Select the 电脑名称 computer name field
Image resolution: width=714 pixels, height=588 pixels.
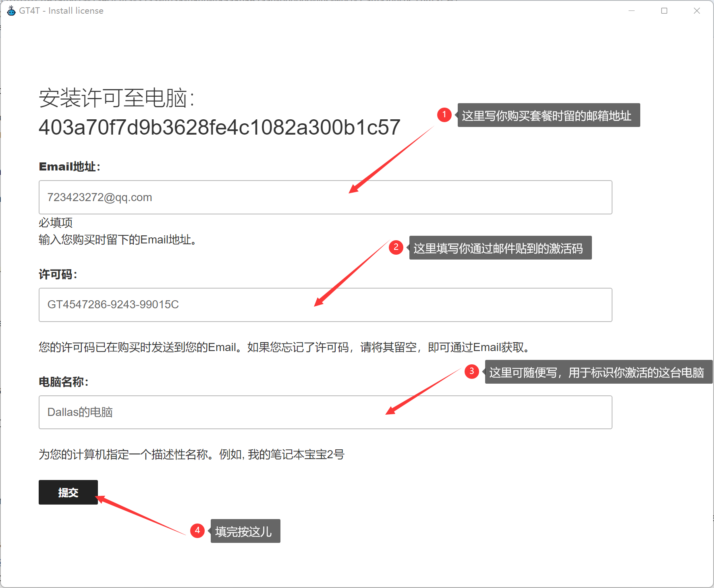[325, 412]
